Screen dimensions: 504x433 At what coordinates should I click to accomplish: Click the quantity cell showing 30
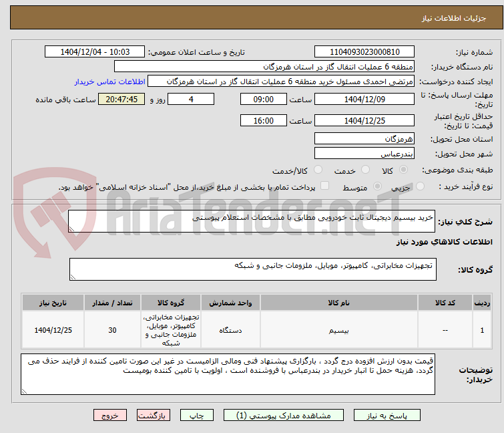[x=112, y=330]
